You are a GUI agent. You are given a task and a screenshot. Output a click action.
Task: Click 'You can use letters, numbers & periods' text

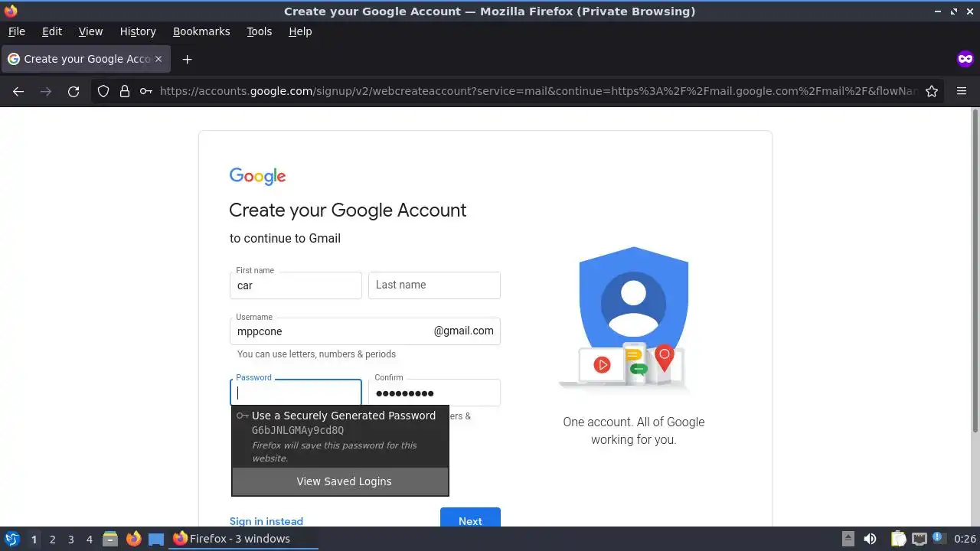pyautogui.click(x=316, y=354)
